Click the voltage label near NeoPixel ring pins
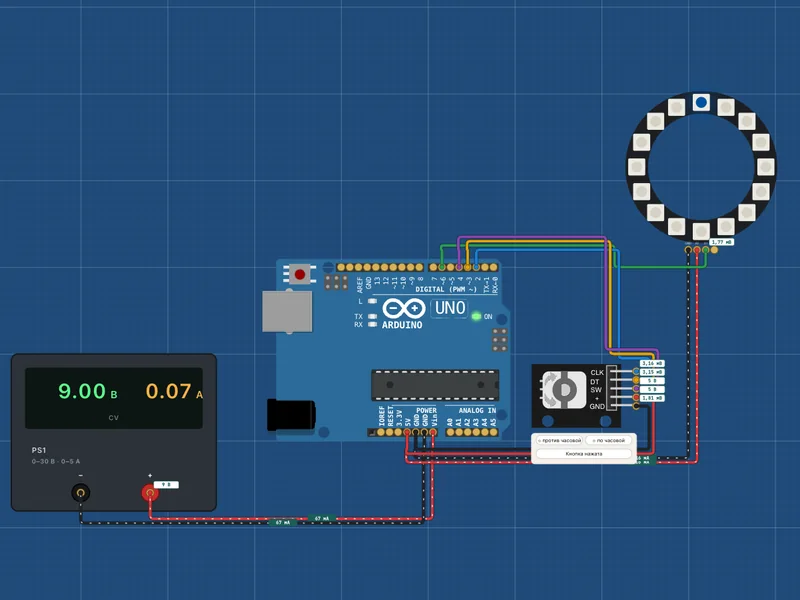Viewport: 800px width, 600px height. pos(721,242)
